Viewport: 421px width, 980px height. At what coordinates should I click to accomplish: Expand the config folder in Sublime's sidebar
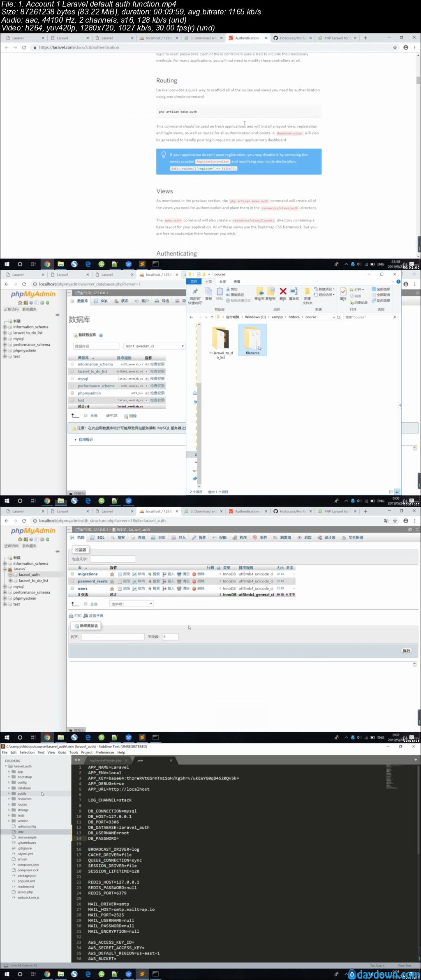click(x=9, y=782)
